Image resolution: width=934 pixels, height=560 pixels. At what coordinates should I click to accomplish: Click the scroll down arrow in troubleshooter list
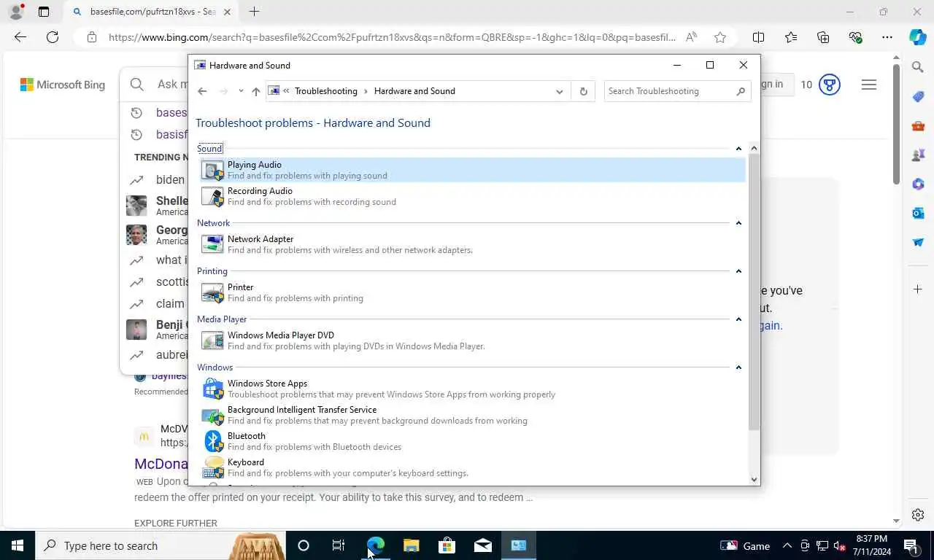coord(754,479)
